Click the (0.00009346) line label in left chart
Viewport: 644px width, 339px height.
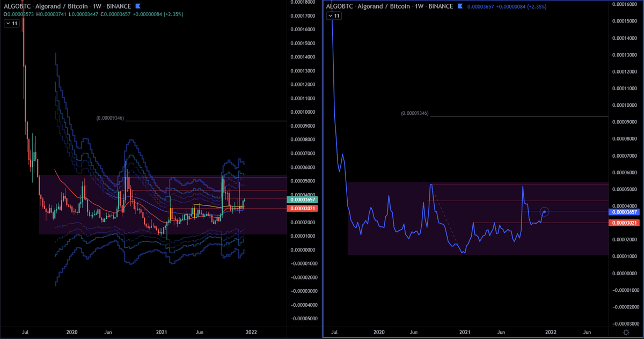click(110, 118)
